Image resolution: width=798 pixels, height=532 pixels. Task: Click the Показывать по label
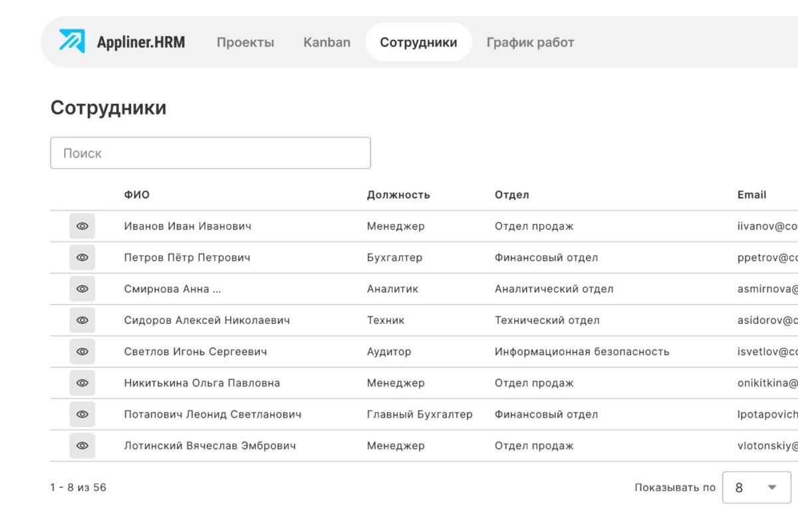[x=675, y=487]
